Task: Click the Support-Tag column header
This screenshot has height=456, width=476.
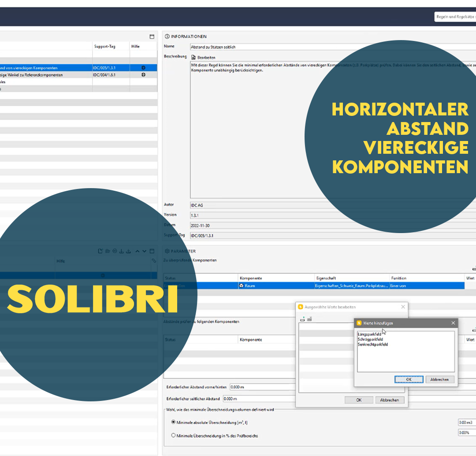Action: (x=105, y=46)
